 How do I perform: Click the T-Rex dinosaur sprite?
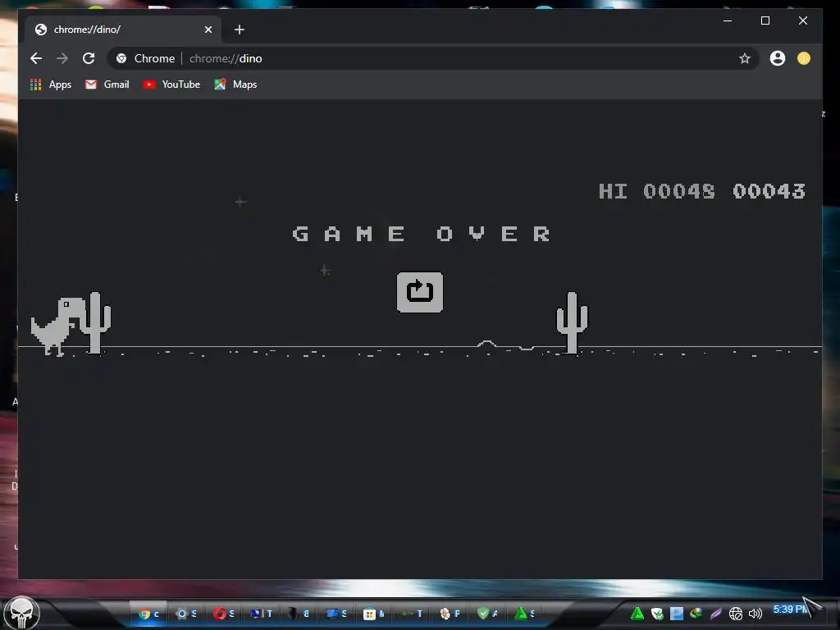(57, 326)
